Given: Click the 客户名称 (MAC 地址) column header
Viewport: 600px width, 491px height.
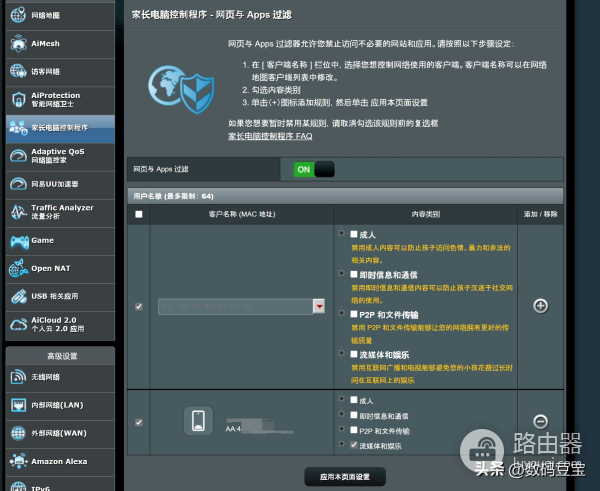Looking at the screenshot, I should point(242,214).
